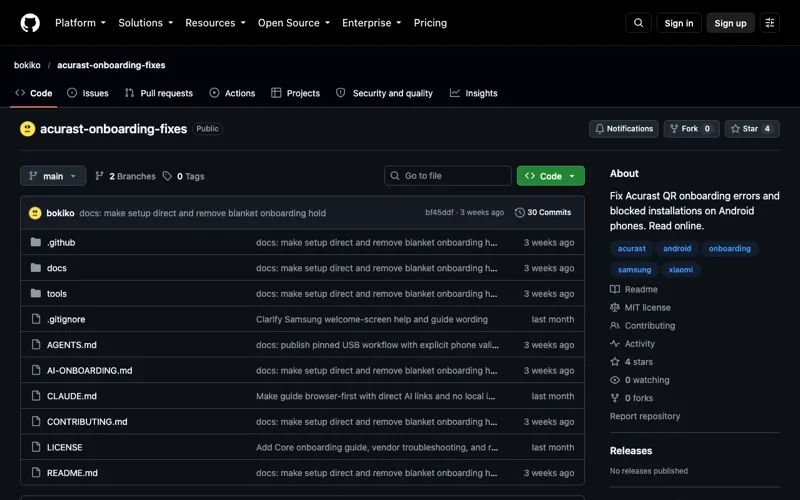Switch to the Issues tab
Image resolution: width=800 pixels, height=500 pixels.
tap(88, 93)
